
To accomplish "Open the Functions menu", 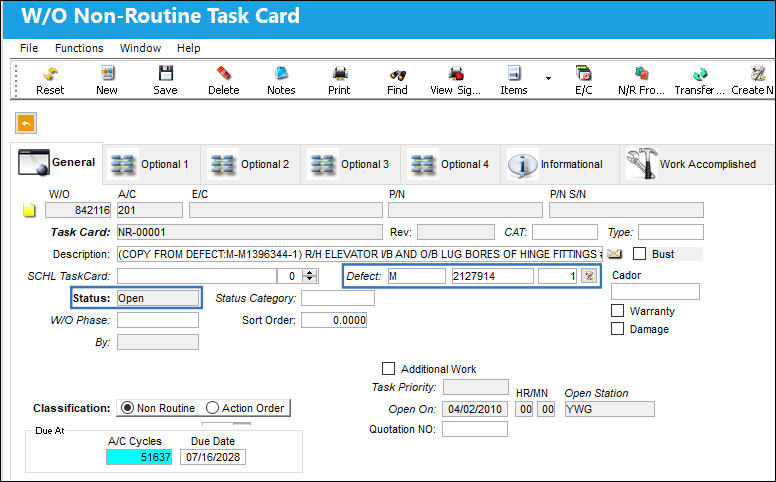I will coord(79,48).
